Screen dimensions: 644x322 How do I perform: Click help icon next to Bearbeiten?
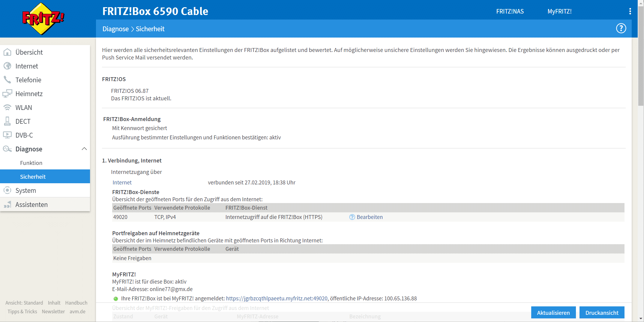[352, 217]
